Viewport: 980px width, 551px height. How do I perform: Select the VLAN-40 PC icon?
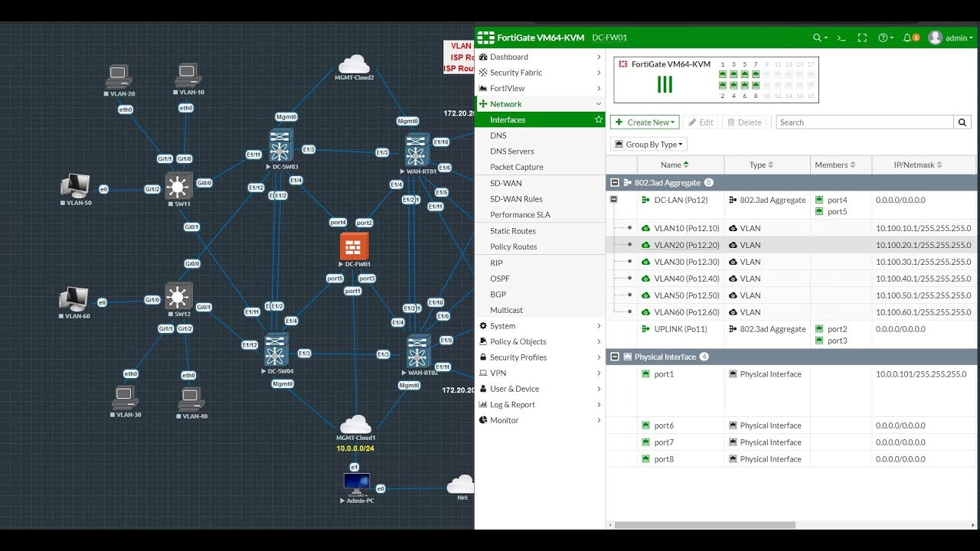click(191, 399)
